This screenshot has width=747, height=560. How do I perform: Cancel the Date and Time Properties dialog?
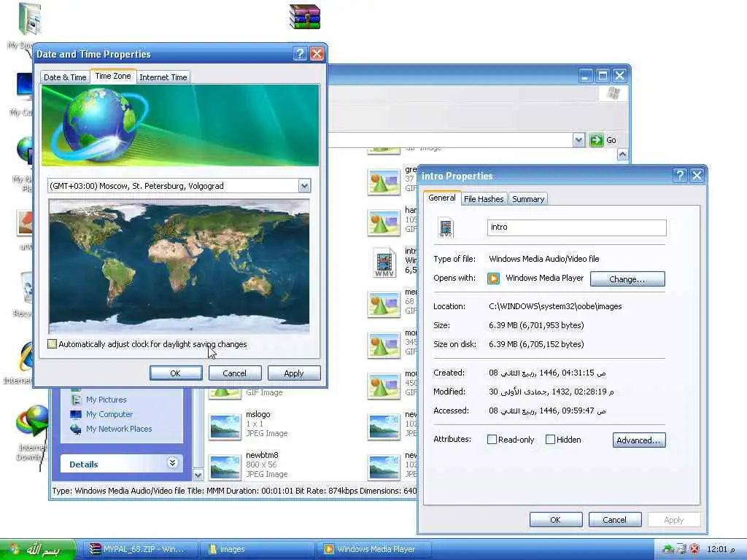coord(234,373)
